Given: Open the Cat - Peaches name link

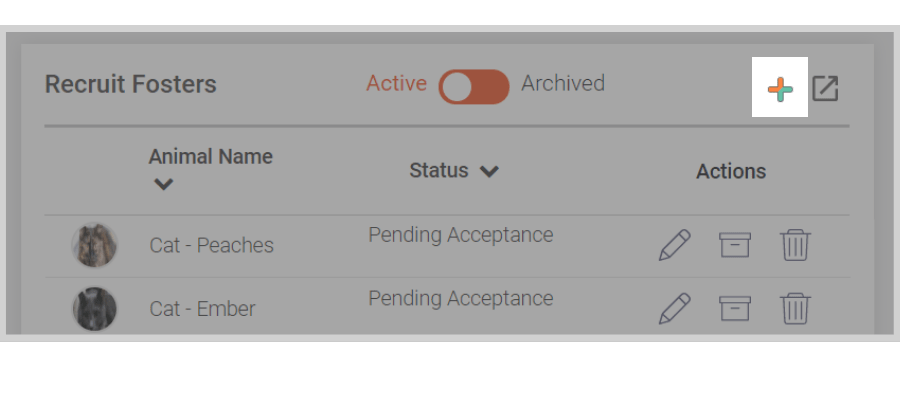Looking at the screenshot, I should [211, 246].
